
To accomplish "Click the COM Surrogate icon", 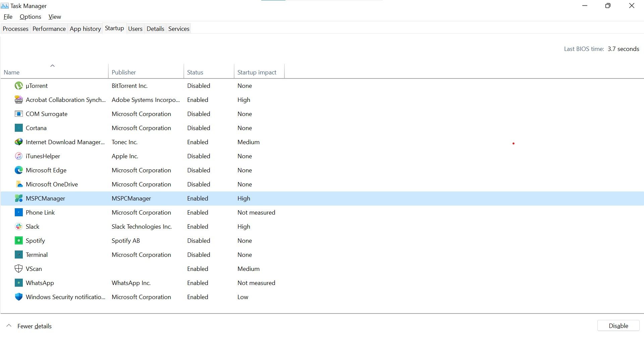I will coord(19,114).
